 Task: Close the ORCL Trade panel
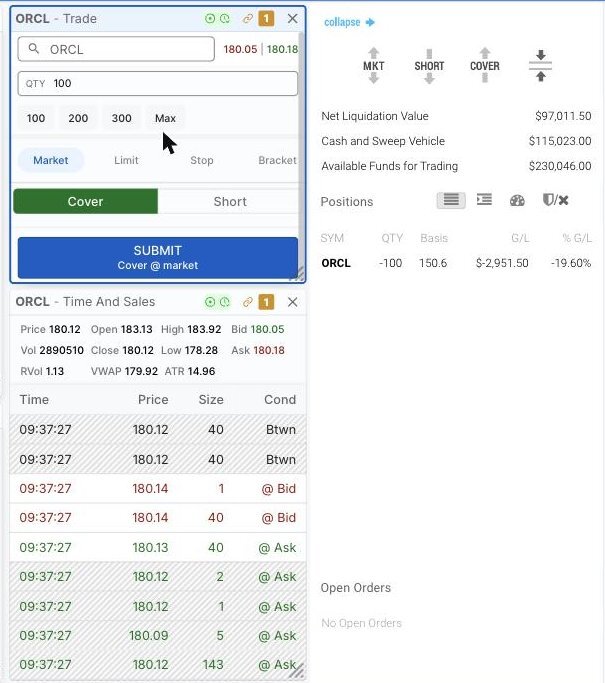292,18
